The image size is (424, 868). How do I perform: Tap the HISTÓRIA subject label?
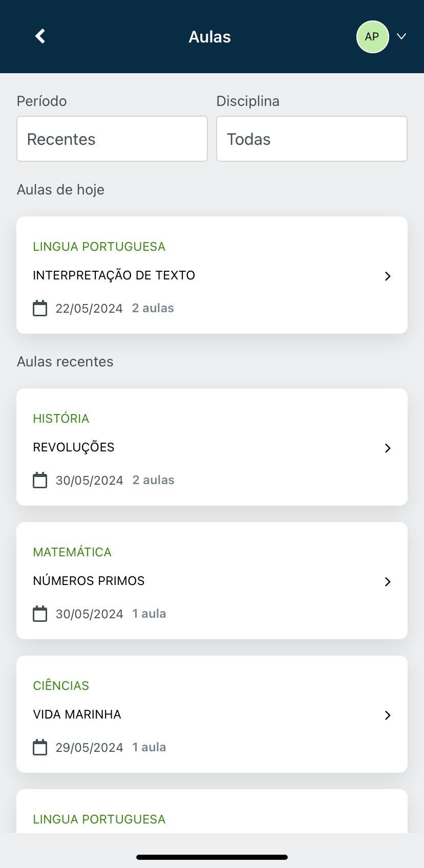click(x=61, y=419)
